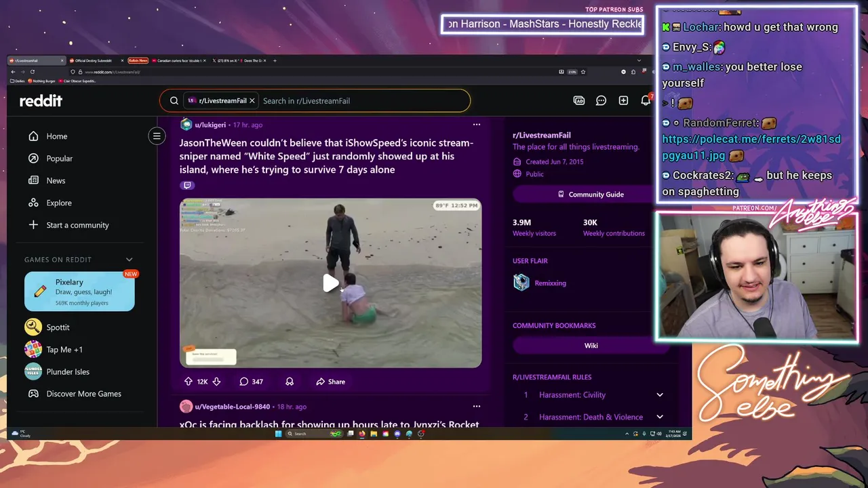Bookmark this page with star icon

coord(583,72)
